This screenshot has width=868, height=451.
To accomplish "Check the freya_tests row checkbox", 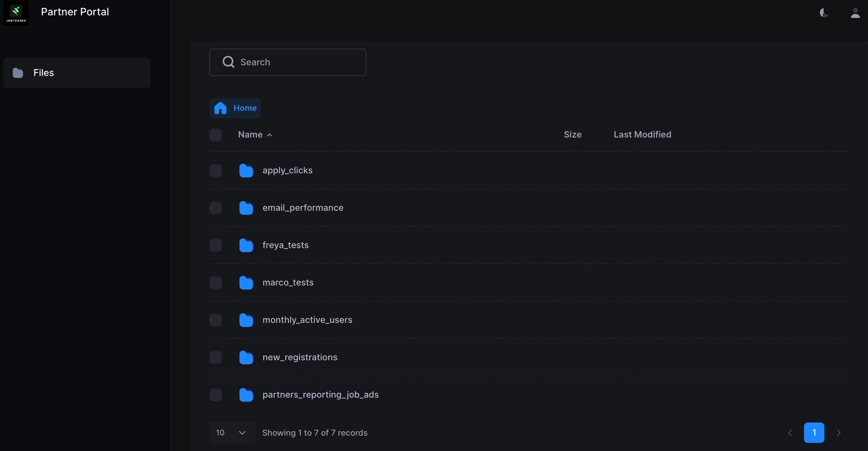I will [x=216, y=245].
